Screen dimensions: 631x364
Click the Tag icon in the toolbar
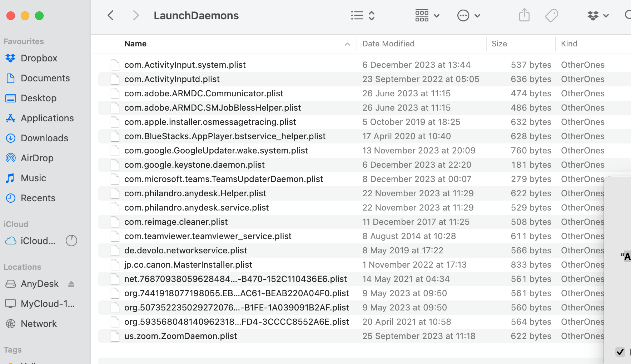tap(551, 15)
